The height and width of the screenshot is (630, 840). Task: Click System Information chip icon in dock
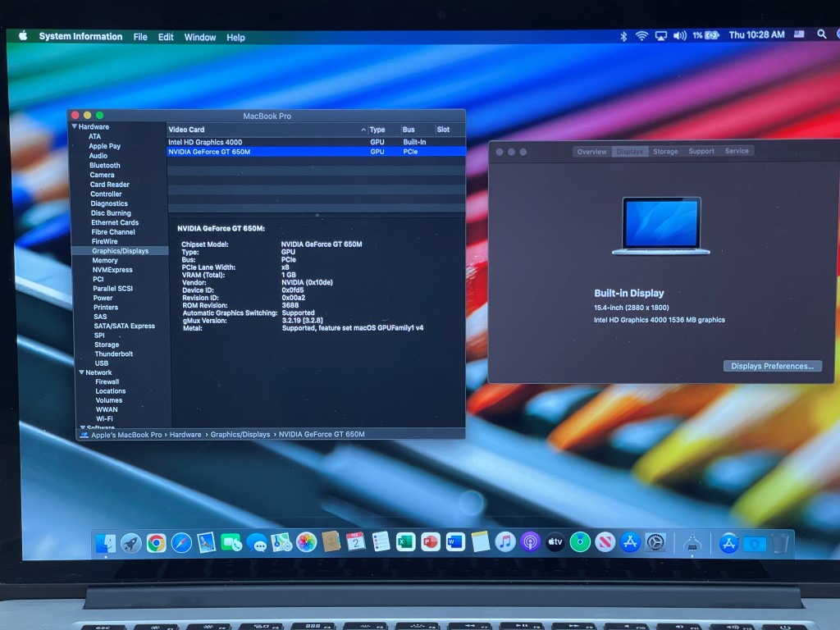tap(692, 543)
